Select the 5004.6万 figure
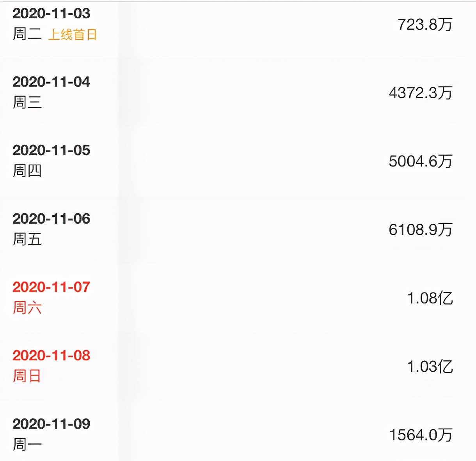 point(421,161)
